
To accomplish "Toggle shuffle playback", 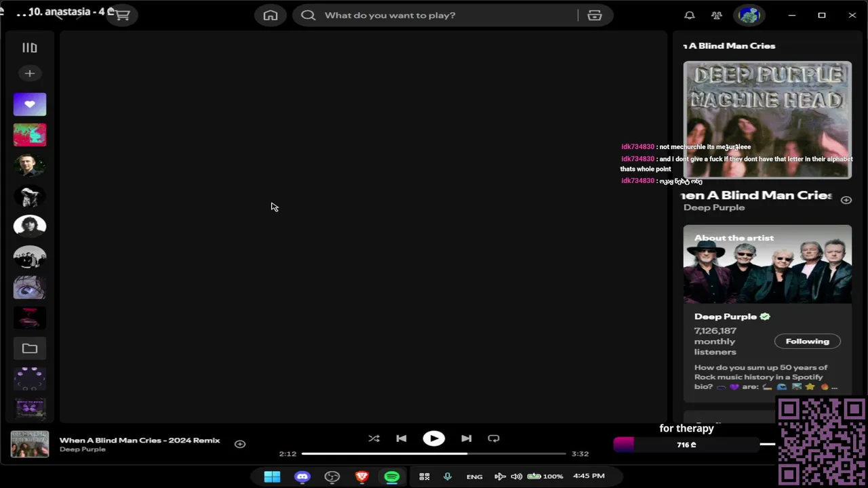I will coord(374,439).
